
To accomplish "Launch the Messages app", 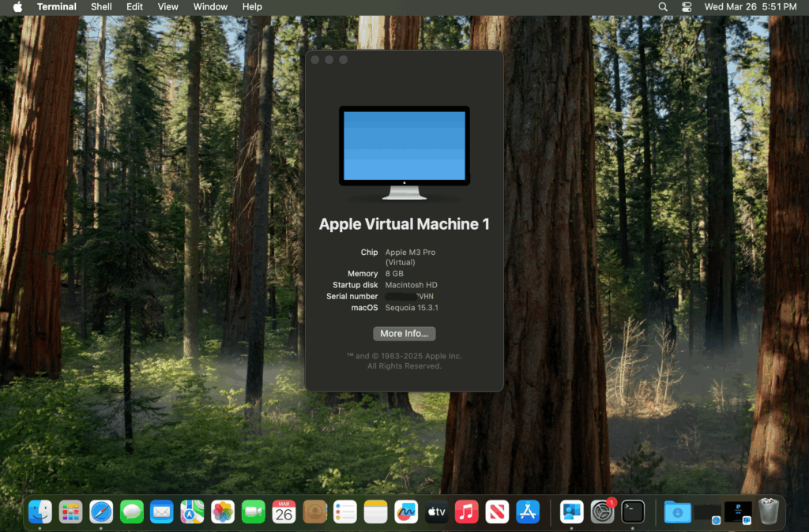I will pos(131,511).
